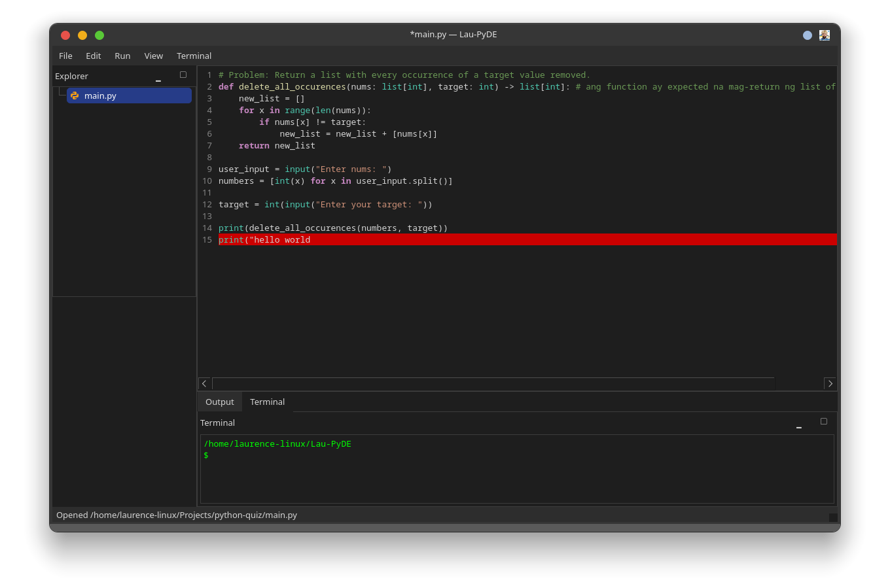Image resolution: width=890 pixels, height=588 pixels.
Task: Click 'new_list = new_list + [nums[x]]' on line 6
Action: point(359,134)
